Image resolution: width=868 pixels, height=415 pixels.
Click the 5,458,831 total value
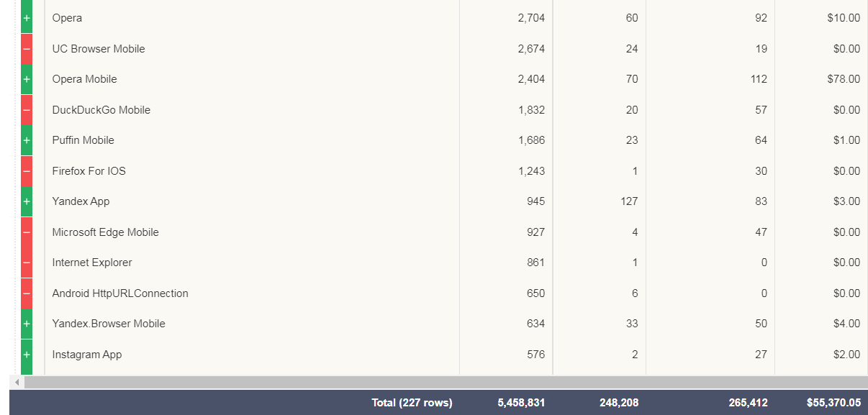pos(521,403)
